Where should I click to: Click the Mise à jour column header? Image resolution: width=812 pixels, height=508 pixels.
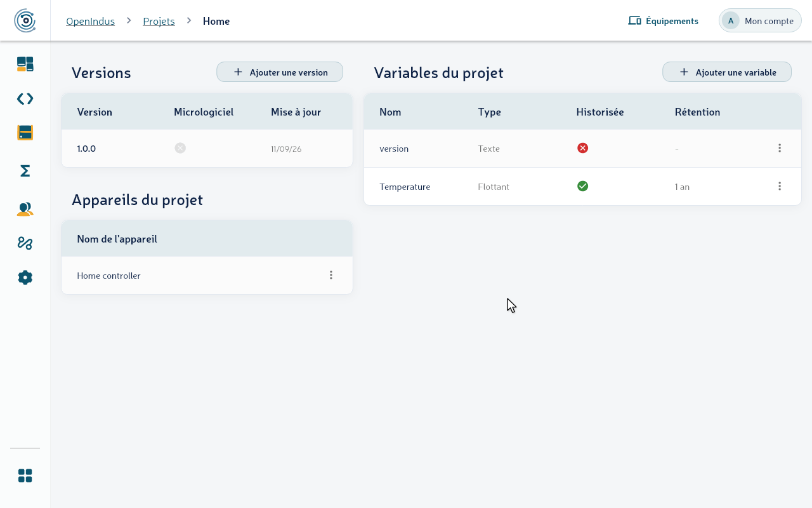coord(296,112)
